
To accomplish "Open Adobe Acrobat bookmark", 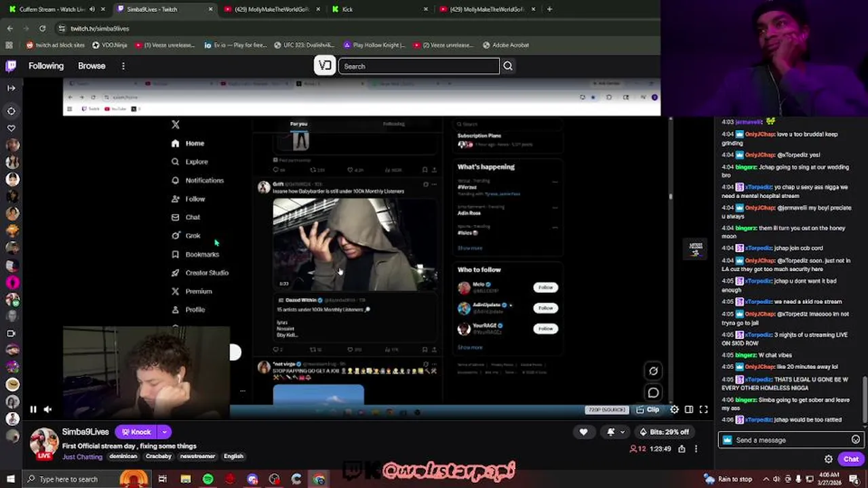I will (505, 45).
